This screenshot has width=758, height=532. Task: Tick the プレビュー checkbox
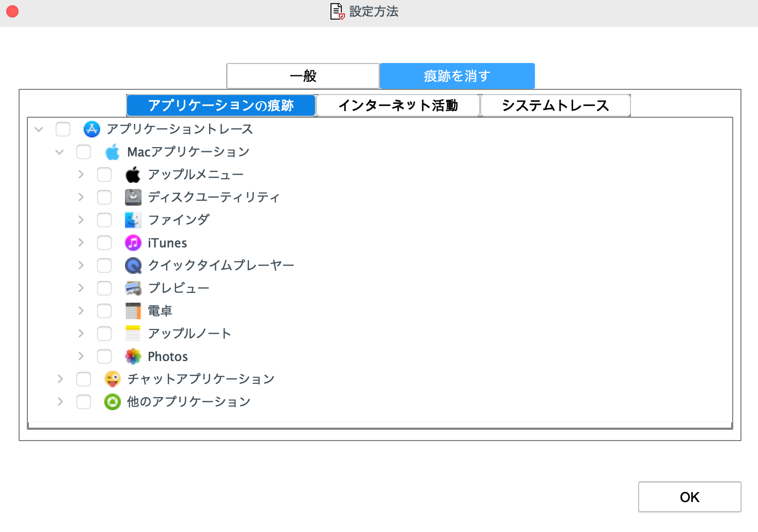104,288
